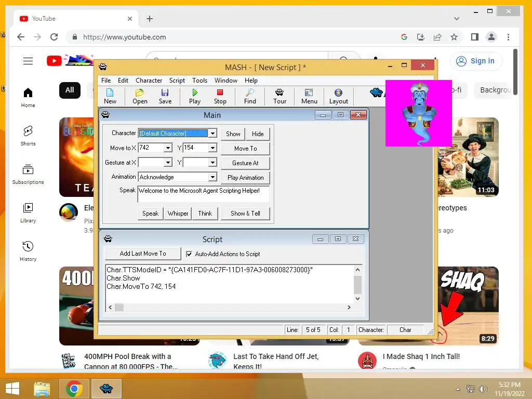Run the script with the green Play icon
This screenshot has height=399, width=532.
(195, 96)
